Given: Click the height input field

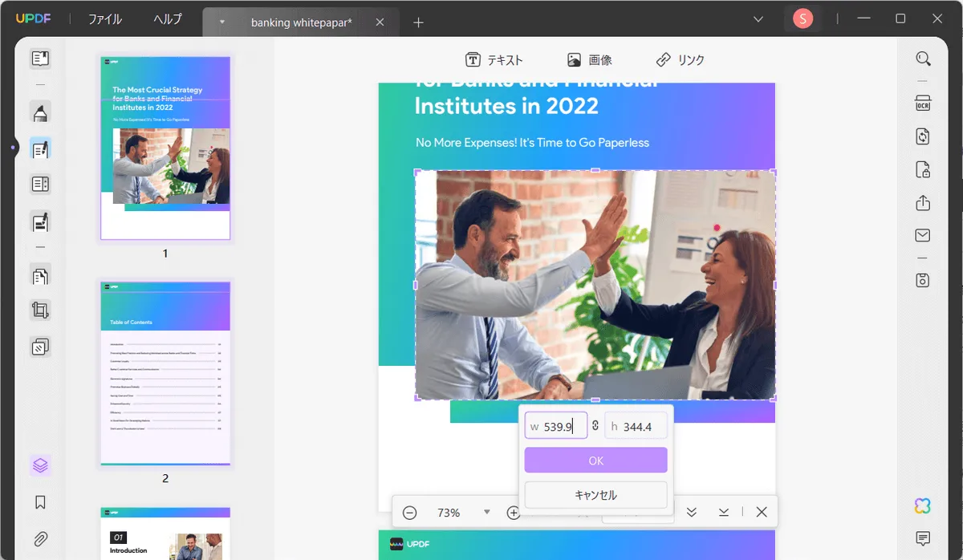Looking at the screenshot, I should point(636,426).
